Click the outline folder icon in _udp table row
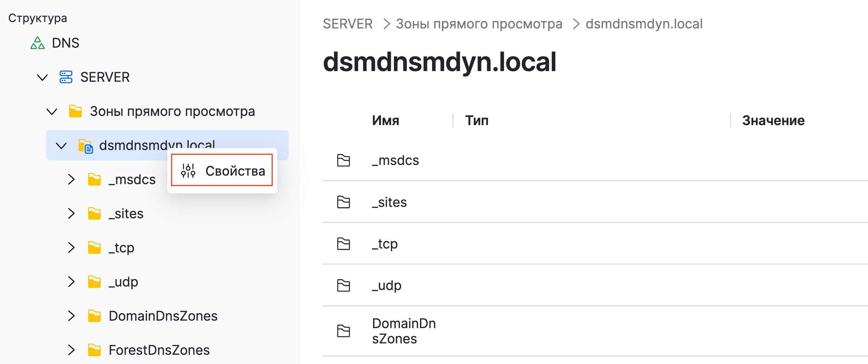This screenshot has height=364, width=868. (x=344, y=285)
